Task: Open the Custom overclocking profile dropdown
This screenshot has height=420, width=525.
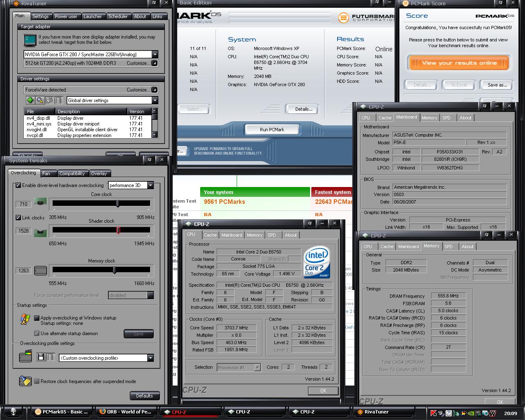Action: (151, 358)
